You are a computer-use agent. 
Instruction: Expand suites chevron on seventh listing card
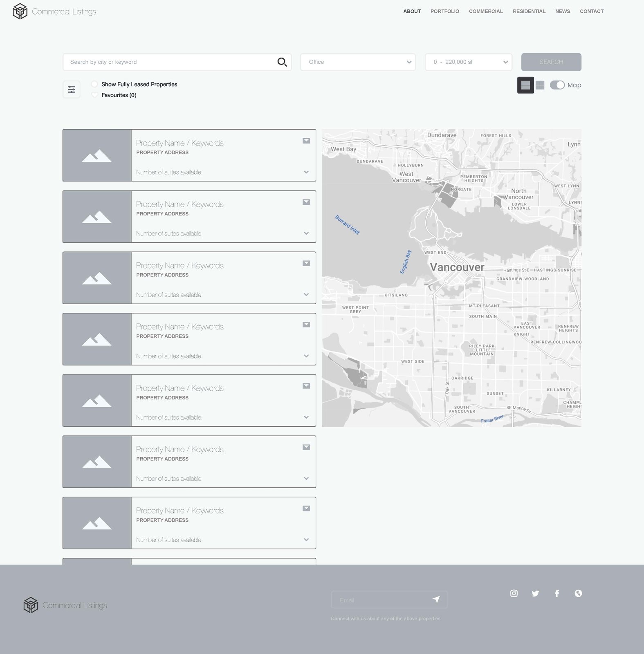(x=306, y=540)
